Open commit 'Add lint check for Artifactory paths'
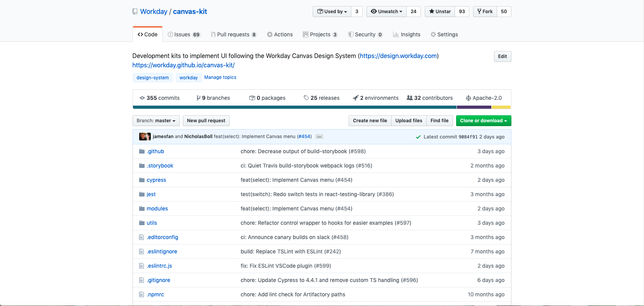Screen dimensions: 644x306 293,294
